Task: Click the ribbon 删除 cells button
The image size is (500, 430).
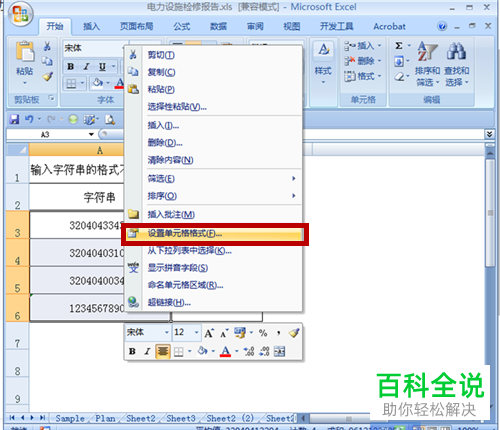Action: [363, 61]
